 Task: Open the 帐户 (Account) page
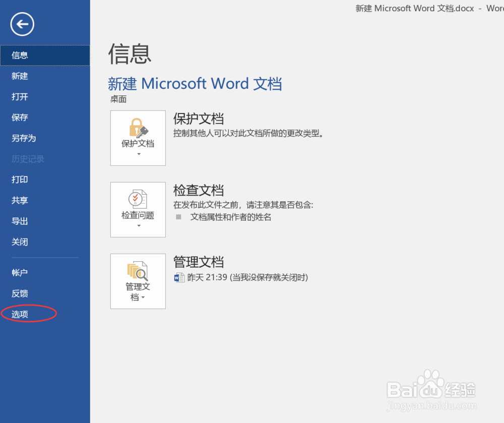tap(45, 273)
